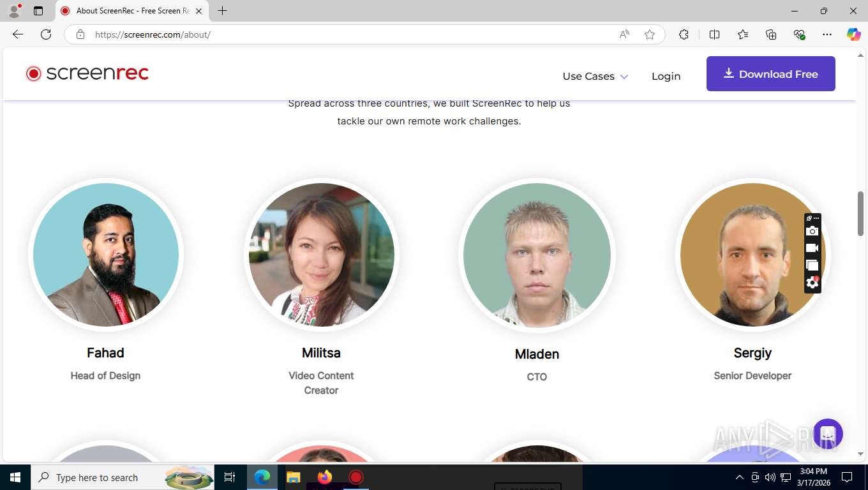
Task: Click the Senior Developer title
Action: (x=752, y=376)
